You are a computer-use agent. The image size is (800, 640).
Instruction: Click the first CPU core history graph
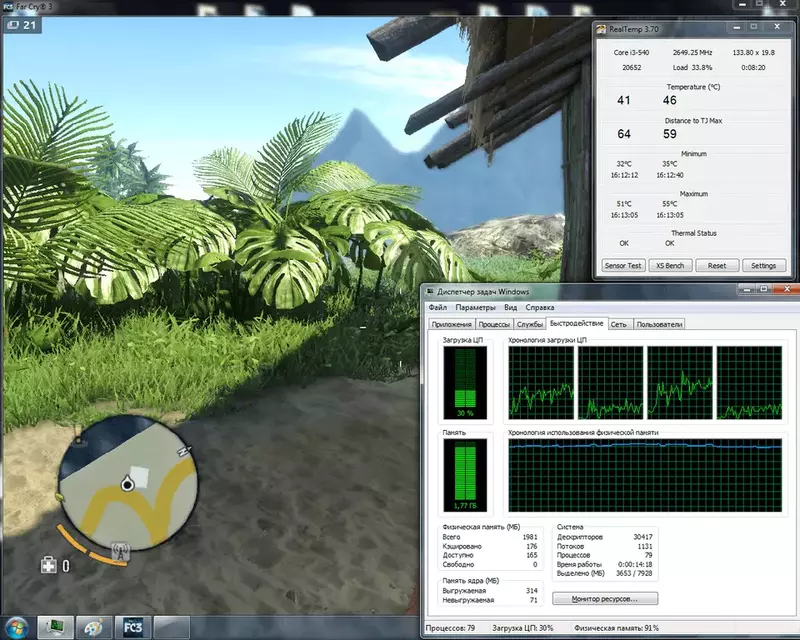(x=541, y=383)
